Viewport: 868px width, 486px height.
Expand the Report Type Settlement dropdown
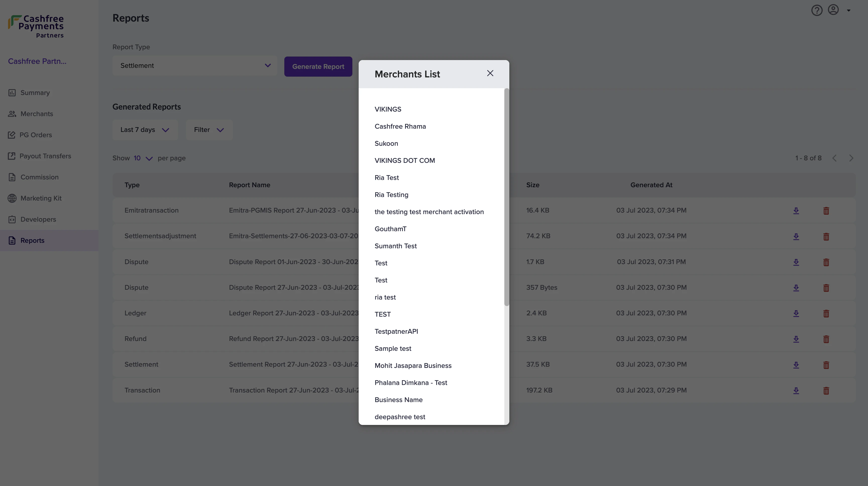coord(195,66)
